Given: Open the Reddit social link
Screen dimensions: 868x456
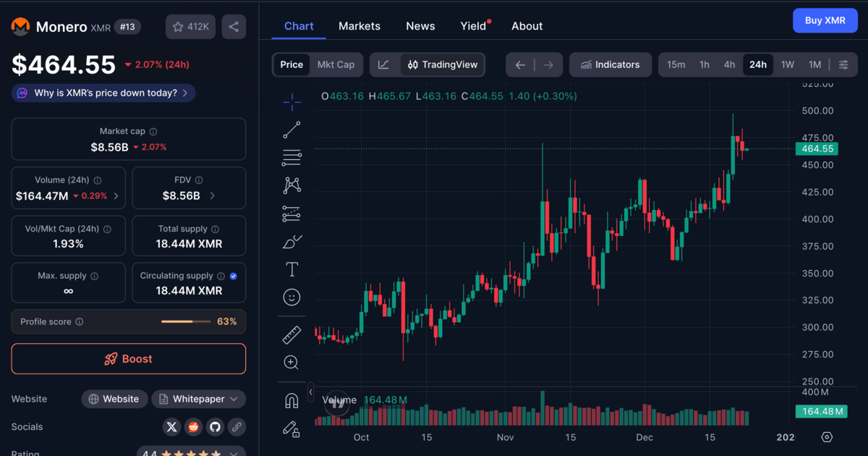Looking at the screenshot, I should click(193, 427).
